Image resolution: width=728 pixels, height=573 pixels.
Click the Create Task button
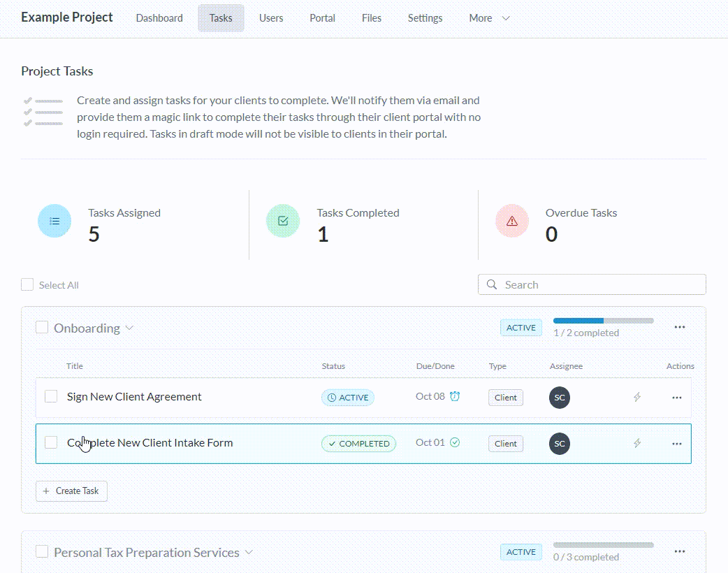[x=71, y=491]
